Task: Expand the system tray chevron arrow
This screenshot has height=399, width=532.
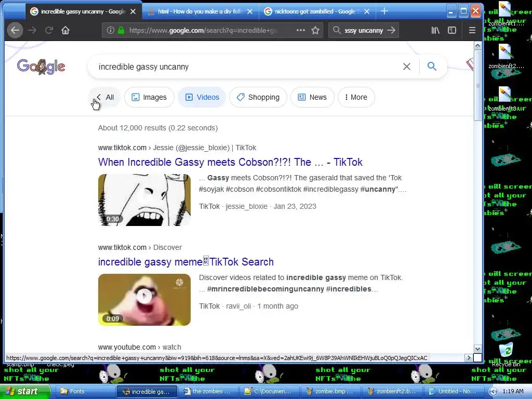Action: (494, 392)
